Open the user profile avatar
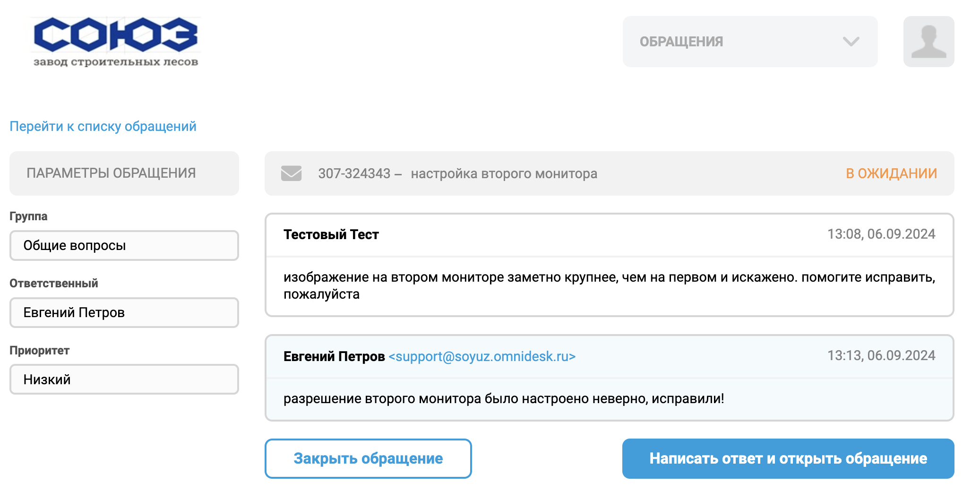This screenshot has width=980, height=500. [928, 42]
